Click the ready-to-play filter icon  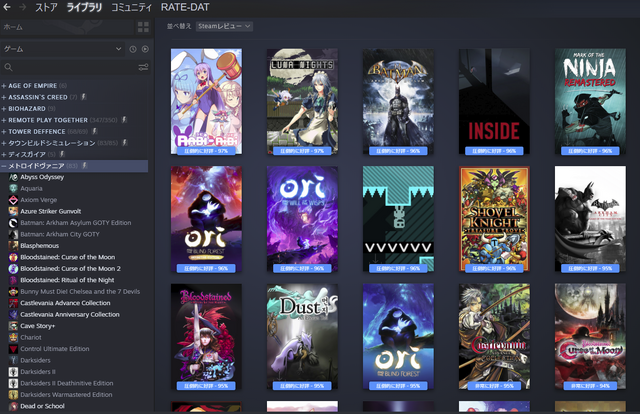tap(144, 48)
